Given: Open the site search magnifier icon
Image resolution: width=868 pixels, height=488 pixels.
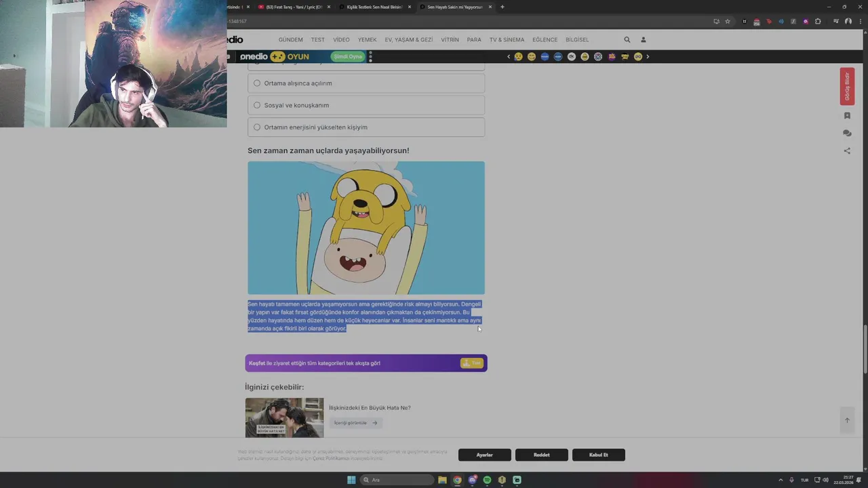Looking at the screenshot, I should (627, 40).
